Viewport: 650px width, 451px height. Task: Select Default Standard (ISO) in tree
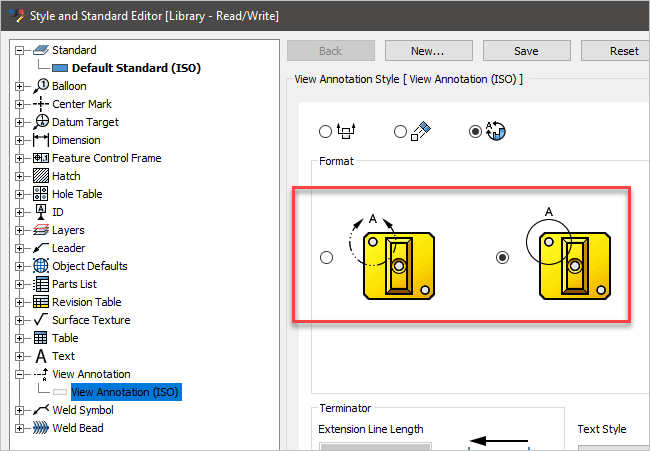(136, 68)
